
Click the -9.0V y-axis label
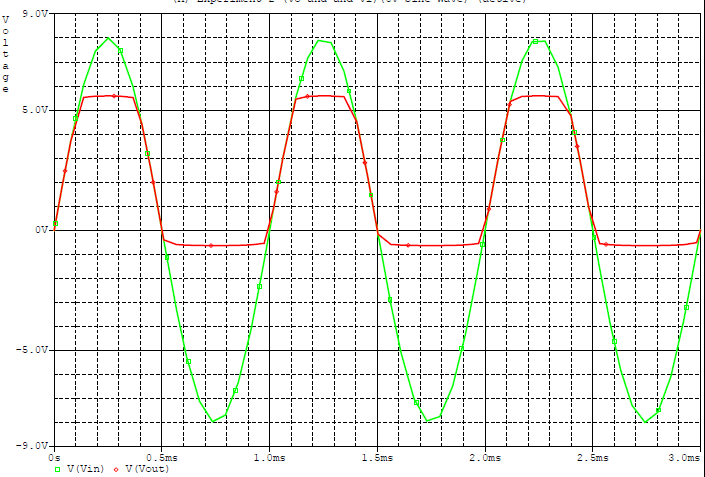pos(31,446)
